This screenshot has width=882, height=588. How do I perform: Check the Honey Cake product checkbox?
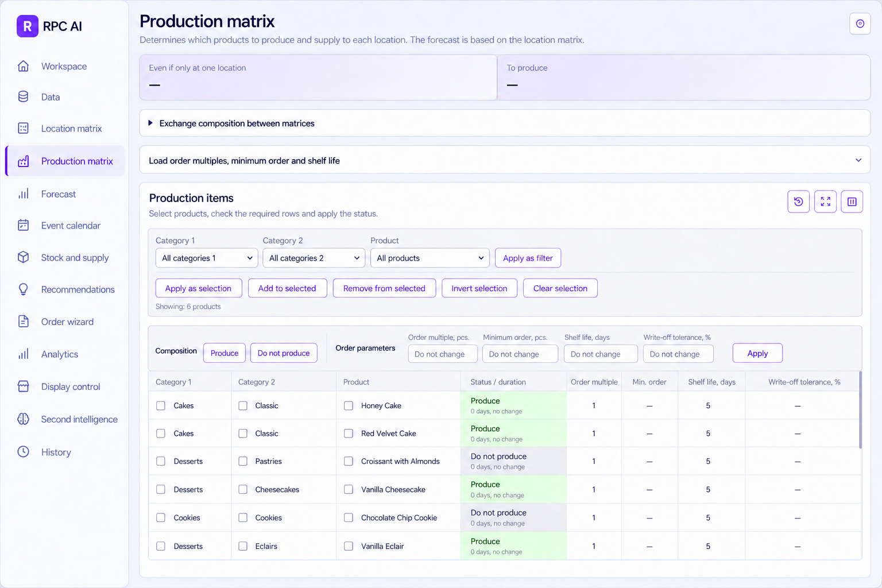point(349,405)
